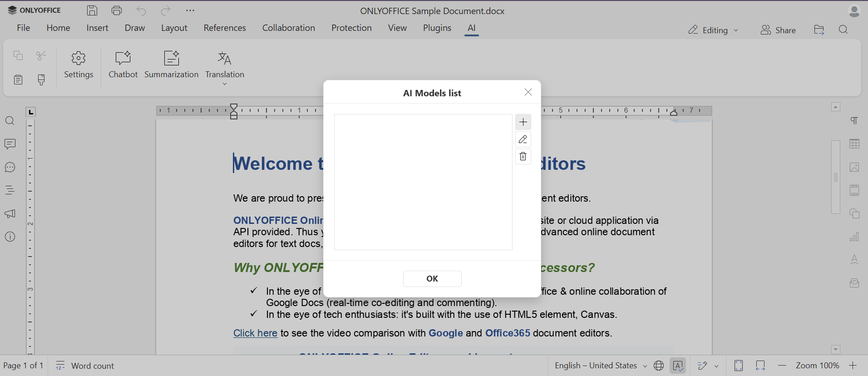The width and height of the screenshot is (868, 376).
Task: Undo the last action
Action: click(141, 10)
